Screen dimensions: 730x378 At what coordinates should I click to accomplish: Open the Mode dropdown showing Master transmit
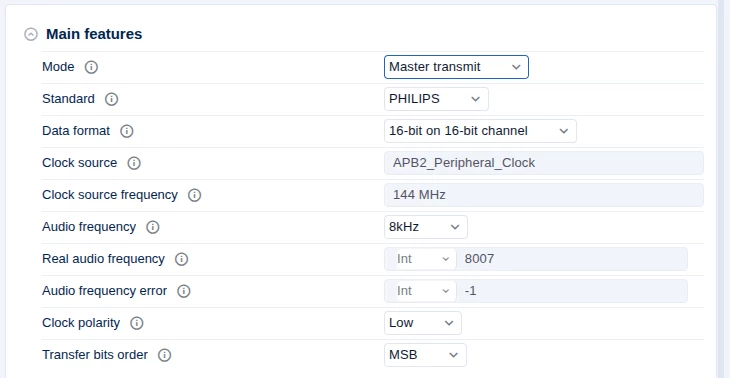[x=456, y=67]
